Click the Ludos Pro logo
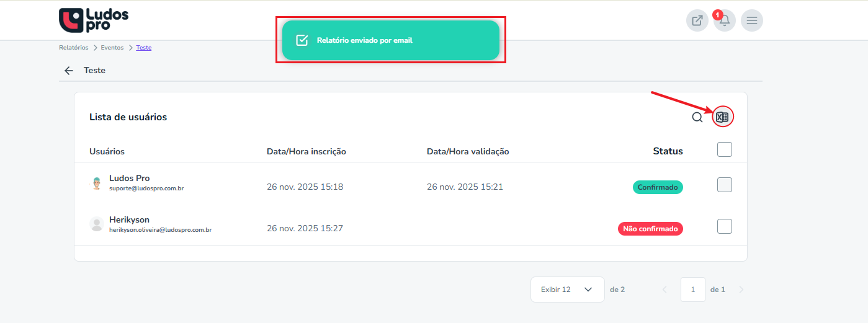The image size is (868, 323). 94,20
